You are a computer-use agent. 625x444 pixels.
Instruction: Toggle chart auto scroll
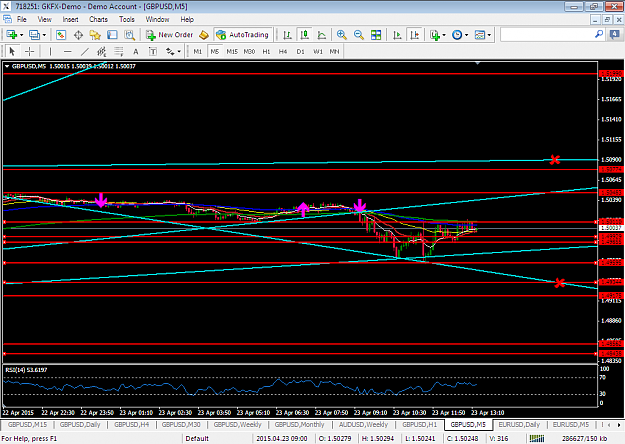click(397, 35)
